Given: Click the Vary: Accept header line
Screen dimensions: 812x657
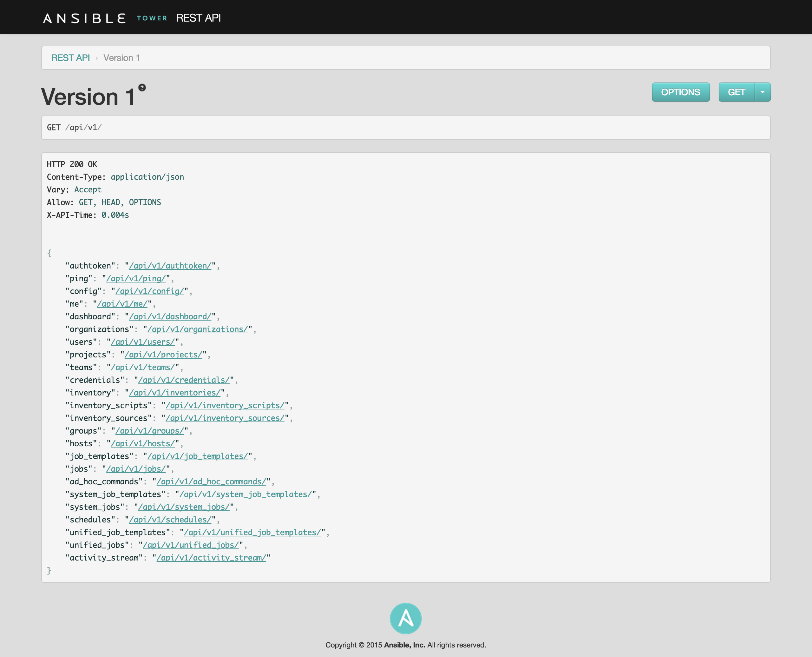Looking at the screenshot, I should pos(74,189).
